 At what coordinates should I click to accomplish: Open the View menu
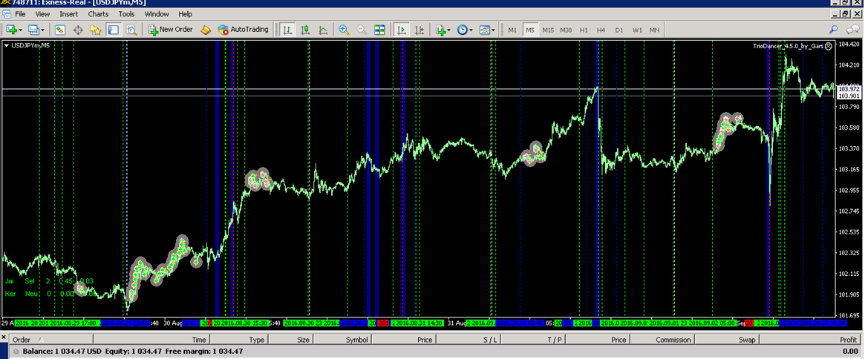pos(42,14)
